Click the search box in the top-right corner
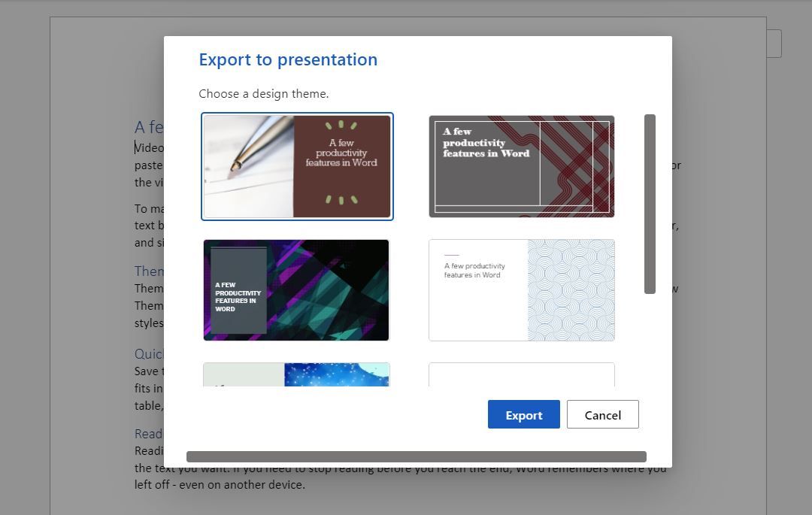This screenshot has width=812, height=515. click(767, 43)
